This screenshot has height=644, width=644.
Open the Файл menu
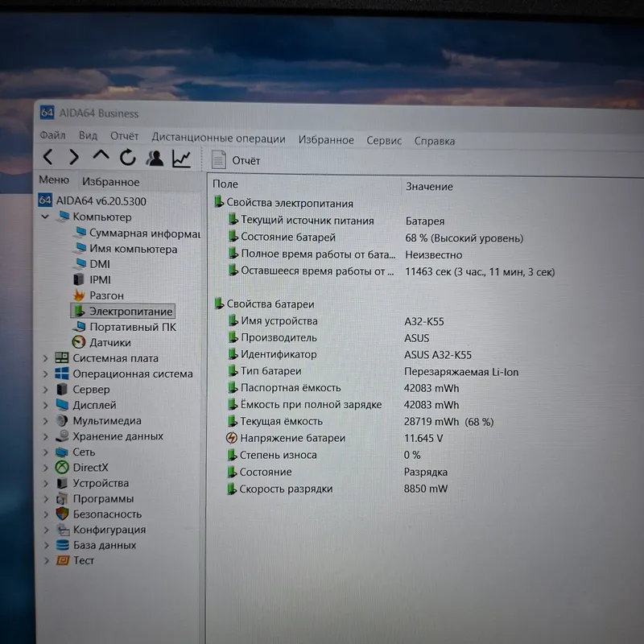tap(52, 135)
